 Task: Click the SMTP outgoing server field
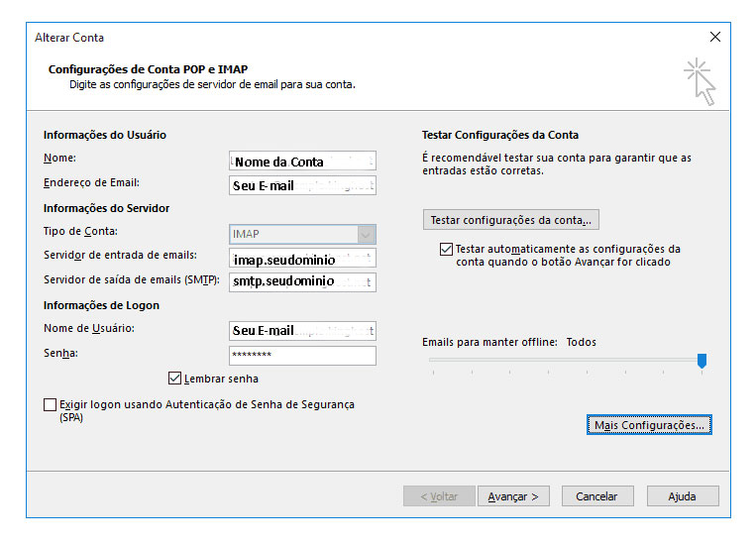(x=302, y=282)
